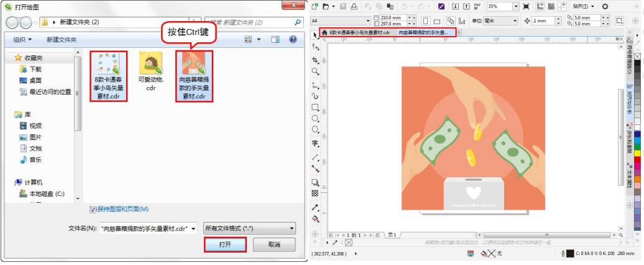Viewport: 644px width, 265px height.
Task: Open the 对齐与分布 docker tab
Action: pos(629,100)
